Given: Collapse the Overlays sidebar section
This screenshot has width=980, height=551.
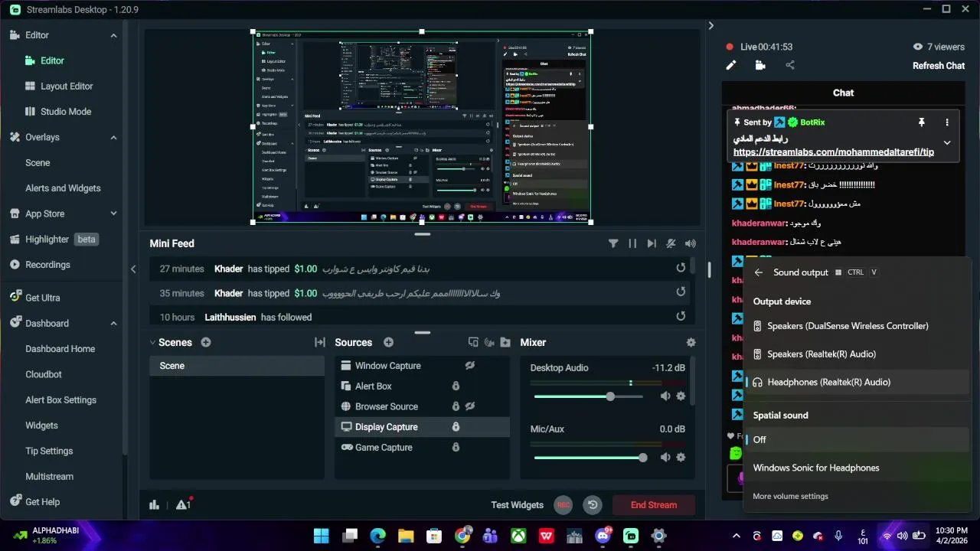Looking at the screenshot, I should tap(114, 138).
